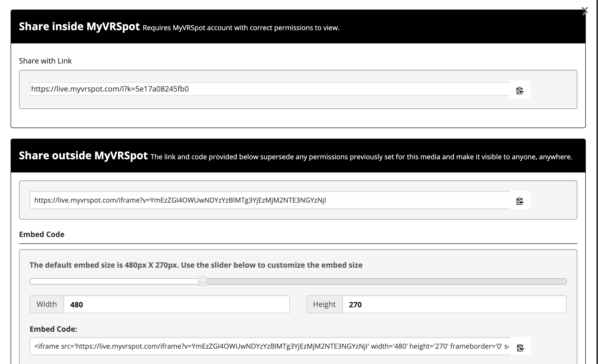Image resolution: width=598 pixels, height=364 pixels.
Task: Edit the Width value 480
Action: (177, 304)
